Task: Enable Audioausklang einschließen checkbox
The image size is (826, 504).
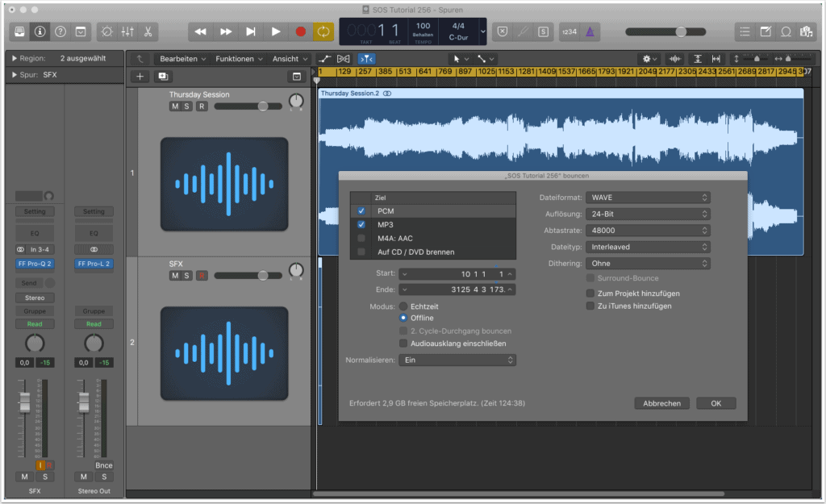Action: tap(403, 343)
